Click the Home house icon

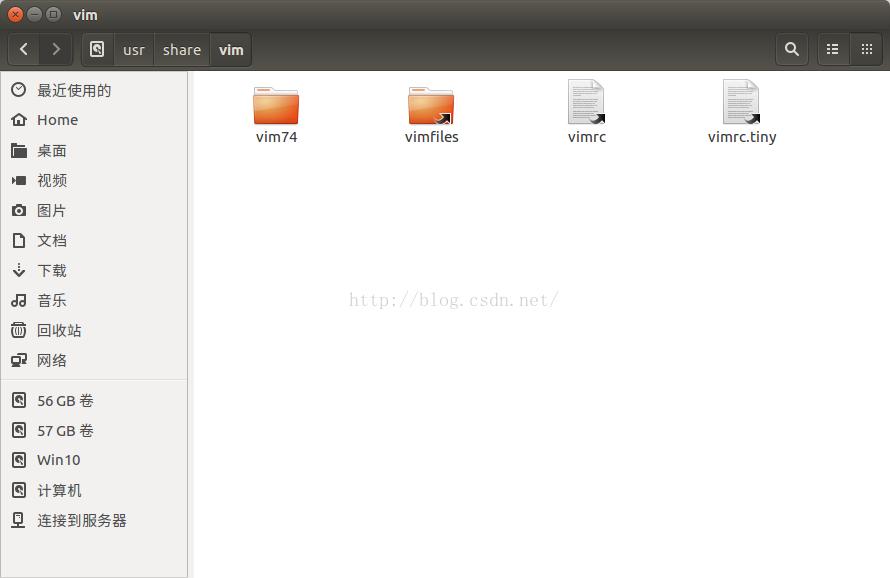coord(19,120)
